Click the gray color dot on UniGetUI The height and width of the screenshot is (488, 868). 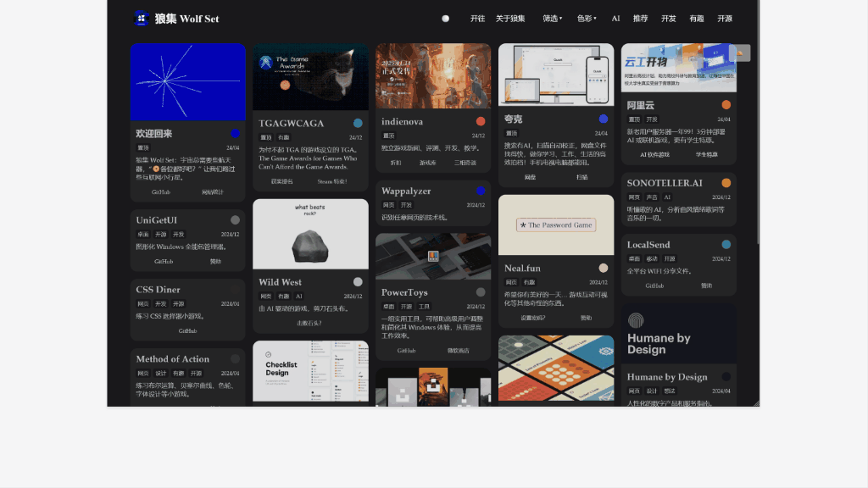click(236, 219)
